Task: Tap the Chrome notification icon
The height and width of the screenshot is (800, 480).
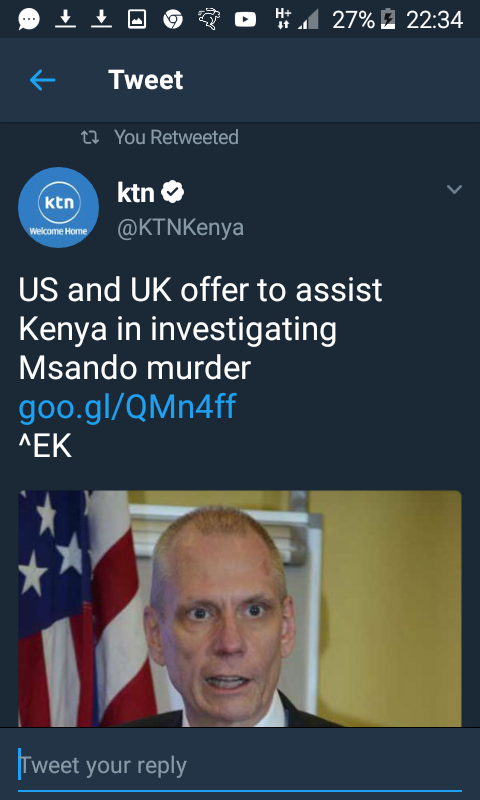Action: [173, 19]
